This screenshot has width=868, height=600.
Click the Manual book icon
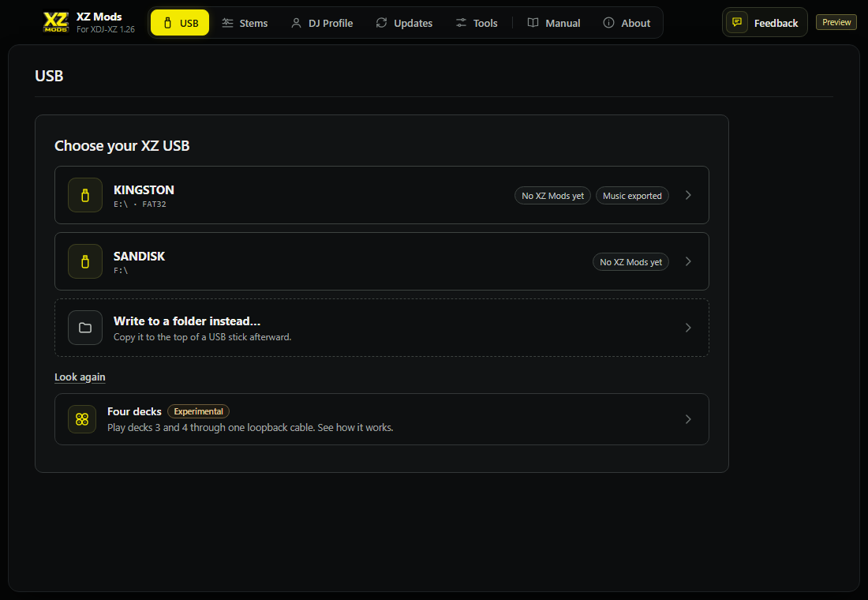click(x=533, y=23)
